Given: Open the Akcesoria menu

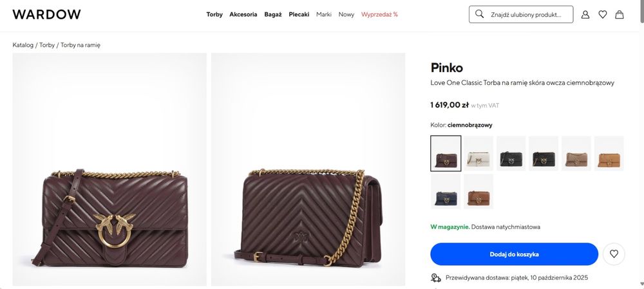Looking at the screenshot, I should [243, 14].
